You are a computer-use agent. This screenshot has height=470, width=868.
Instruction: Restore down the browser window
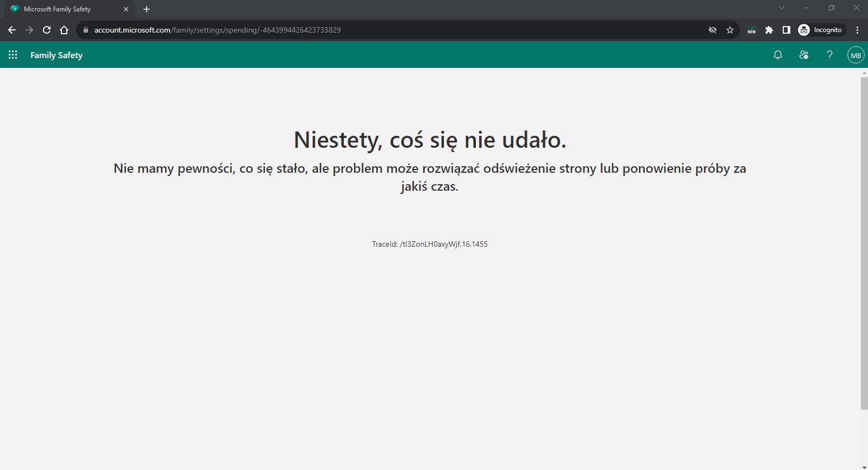click(832, 8)
